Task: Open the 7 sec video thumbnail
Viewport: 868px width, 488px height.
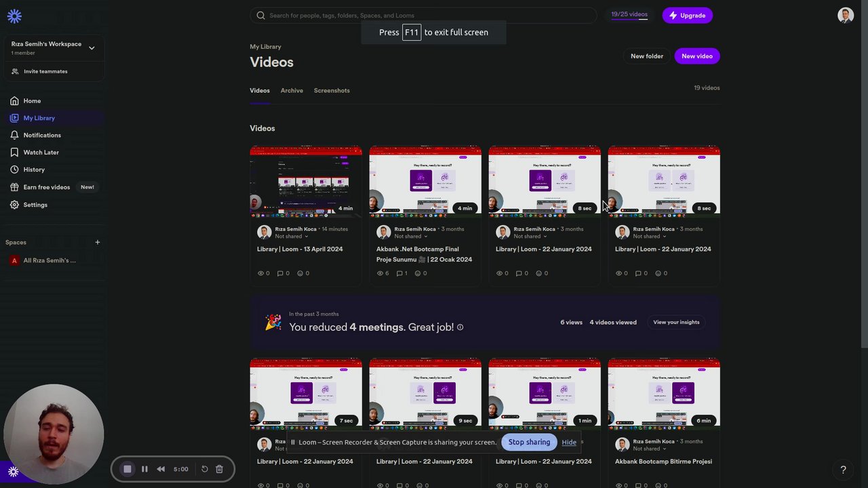Action: click(x=306, y=394)
